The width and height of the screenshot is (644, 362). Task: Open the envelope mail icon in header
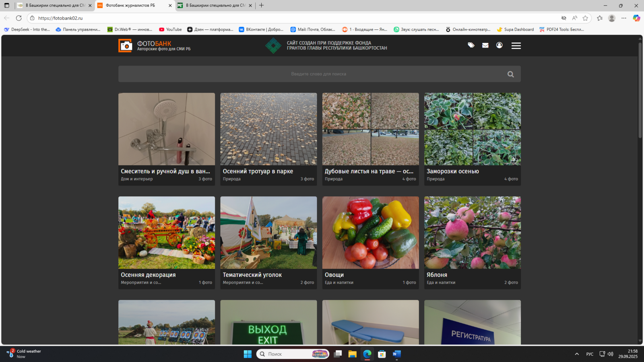(485, 45)
